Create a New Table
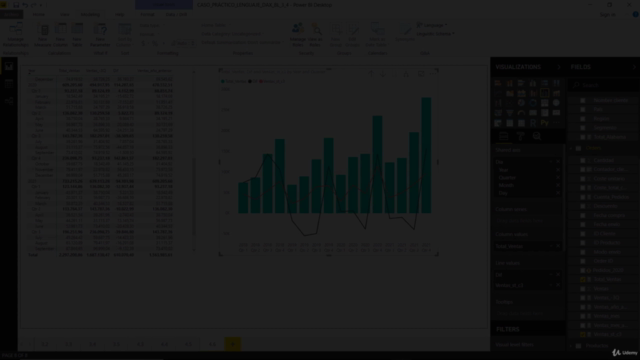Viewport: 640px width, 360px height. pos(77,35)
